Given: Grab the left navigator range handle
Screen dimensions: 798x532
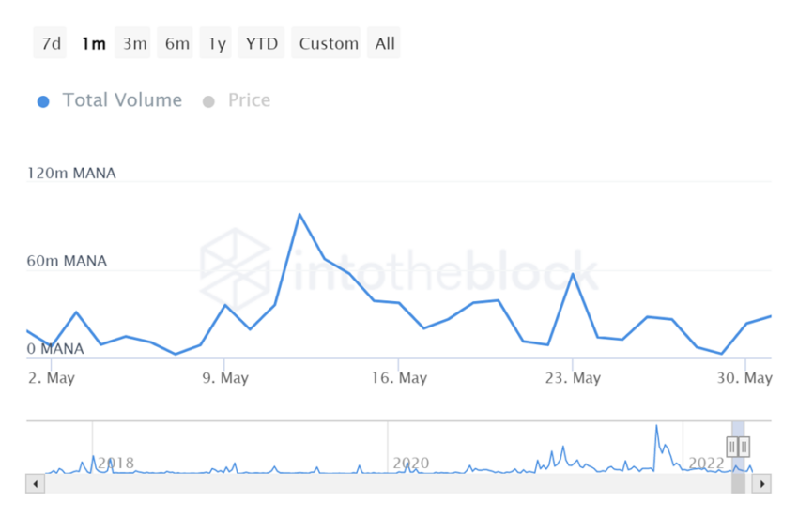Looking at the screenshot, I should pyautogui.click(x=732, y=447).
